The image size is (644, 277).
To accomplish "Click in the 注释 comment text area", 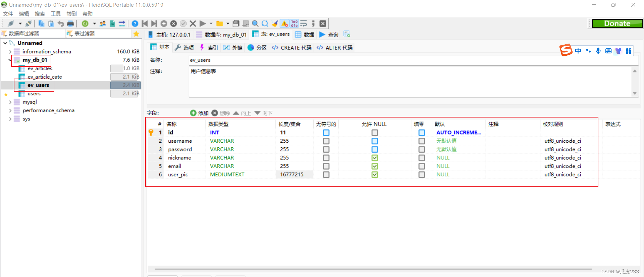I will (x=410, y=82).
